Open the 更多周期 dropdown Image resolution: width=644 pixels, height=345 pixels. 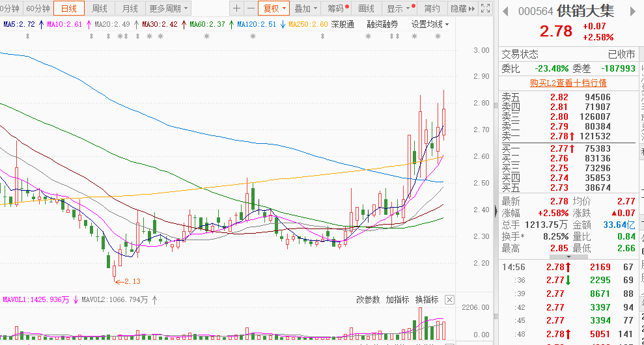point(169,8)
